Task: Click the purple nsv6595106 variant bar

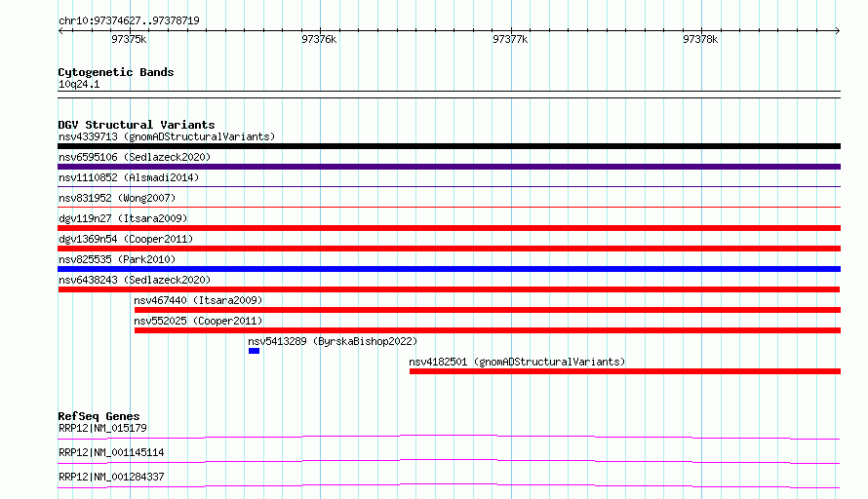Action: 449,167
